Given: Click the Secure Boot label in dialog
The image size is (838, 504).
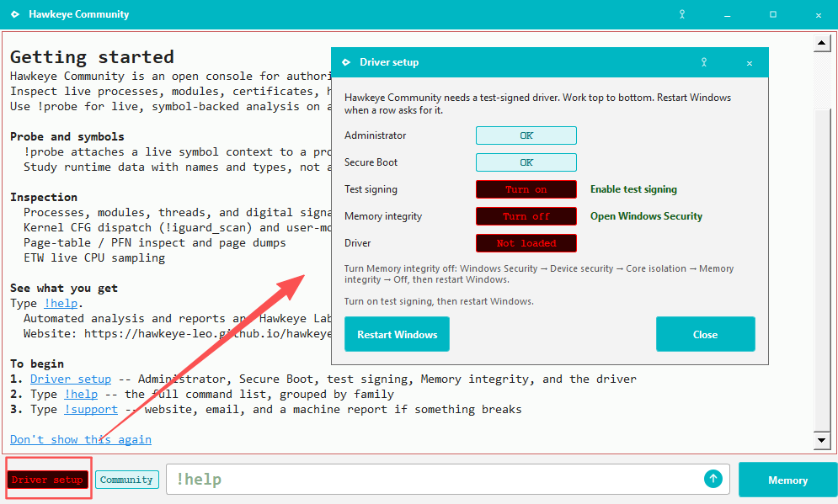Looking at the screenshot, I should coord(371,162).
